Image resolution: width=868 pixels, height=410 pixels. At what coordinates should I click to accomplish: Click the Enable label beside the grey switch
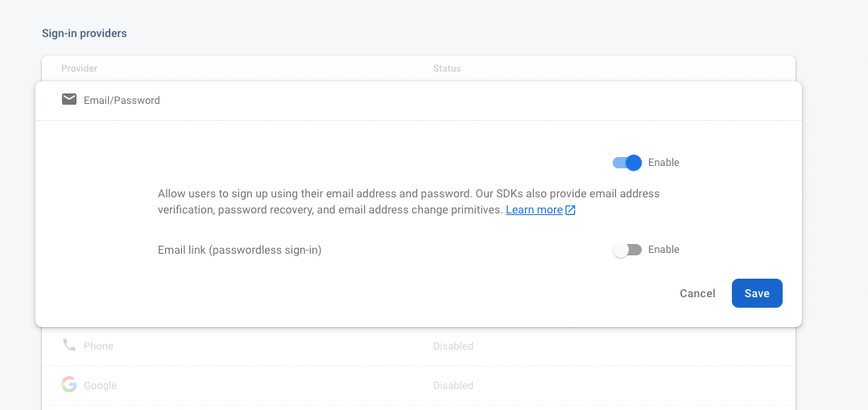tap(663, 250)
